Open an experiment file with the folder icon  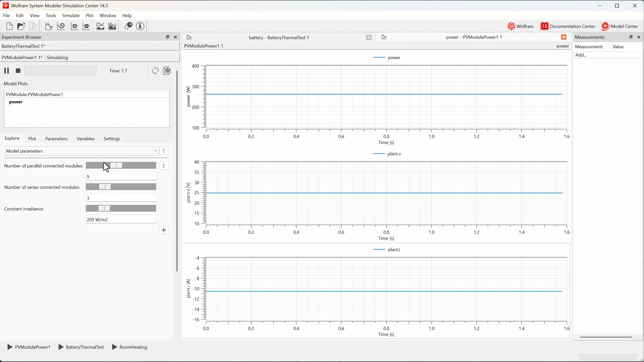point(21,26)
